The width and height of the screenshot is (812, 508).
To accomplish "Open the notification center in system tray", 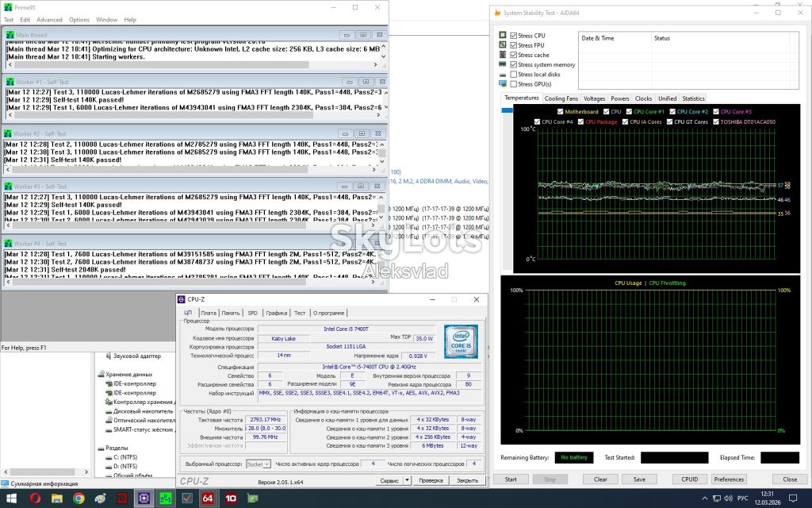I will point(792,498).
